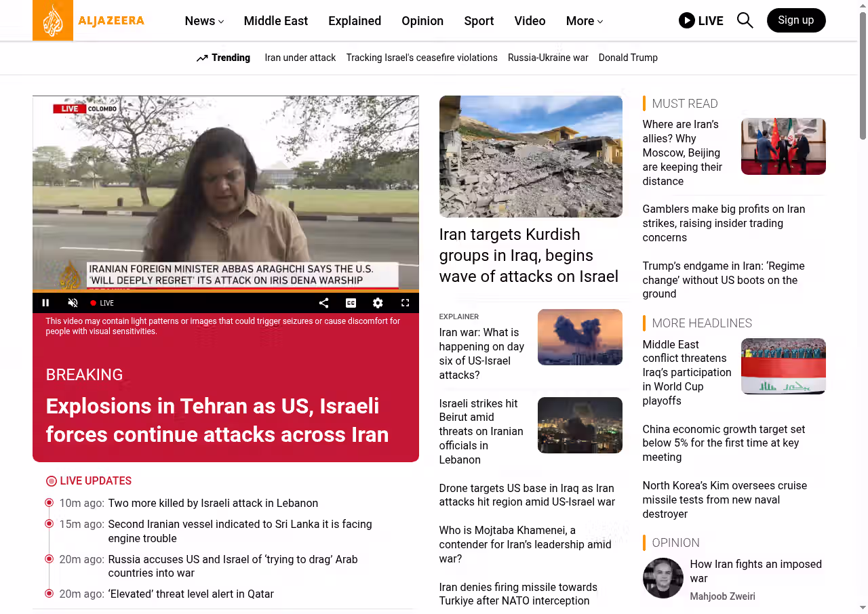Screen dimensions: 868x614
Task: Share the live video
Action: pyautogui.click(x=323, y=303)
